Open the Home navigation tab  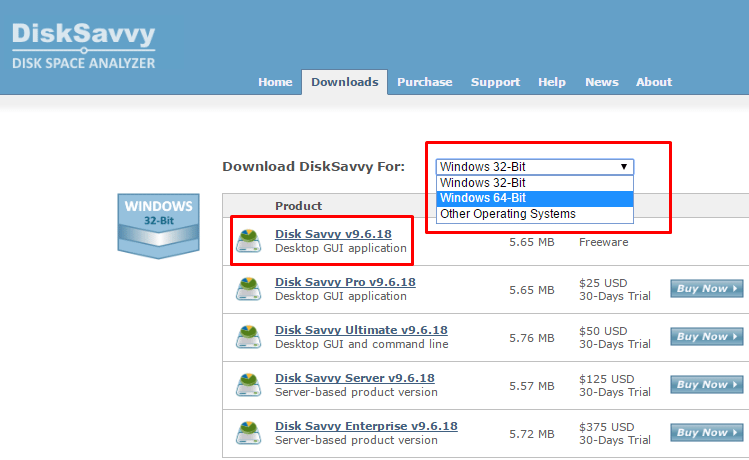pos(275,82)
